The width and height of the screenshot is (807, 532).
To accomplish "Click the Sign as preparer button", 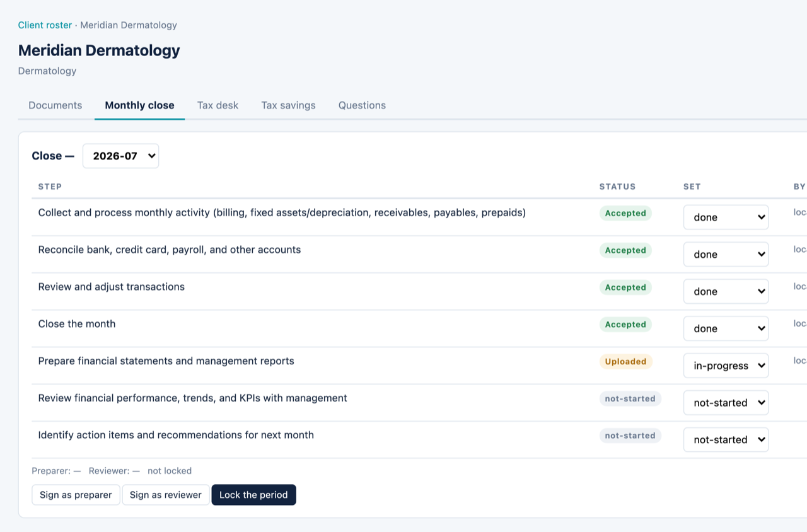I will 76,495.
